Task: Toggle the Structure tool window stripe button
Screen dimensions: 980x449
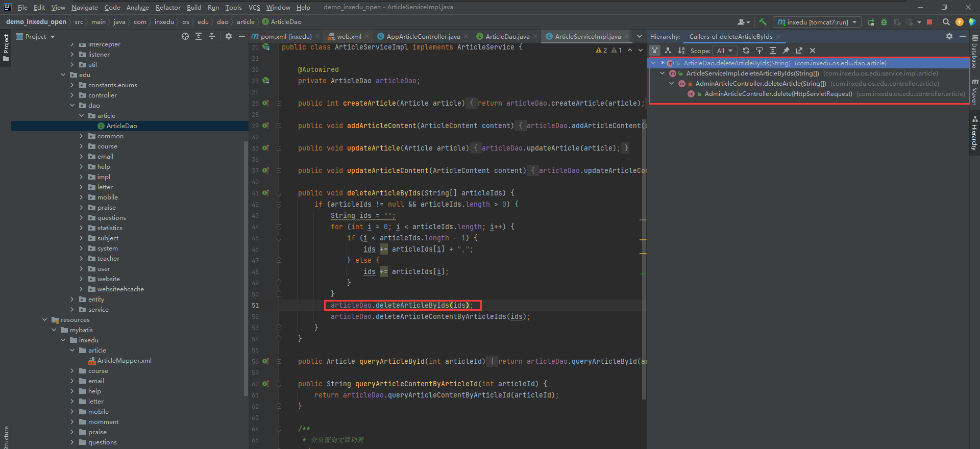Action: tap(6, 437)
